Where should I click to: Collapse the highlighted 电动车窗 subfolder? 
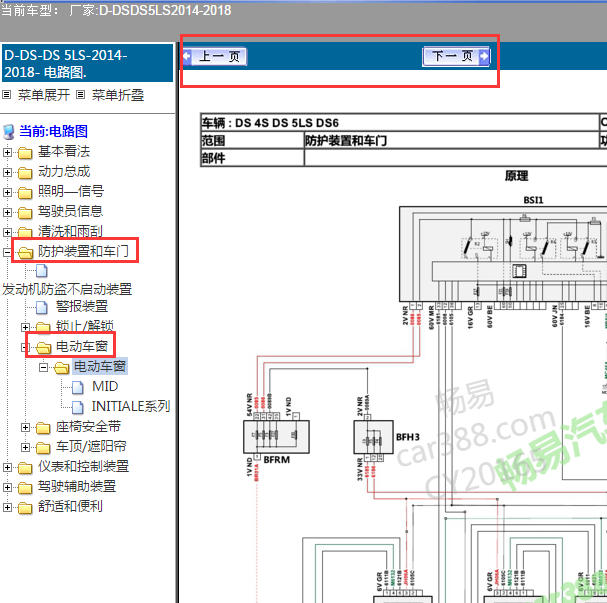click(43, 367)
